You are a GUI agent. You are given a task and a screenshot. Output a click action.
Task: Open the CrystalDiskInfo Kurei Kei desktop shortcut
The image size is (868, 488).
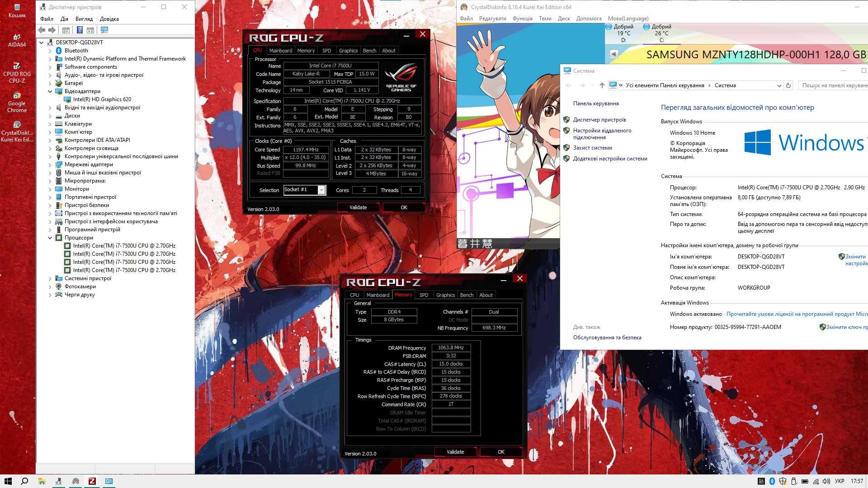[x=17, y=131]
